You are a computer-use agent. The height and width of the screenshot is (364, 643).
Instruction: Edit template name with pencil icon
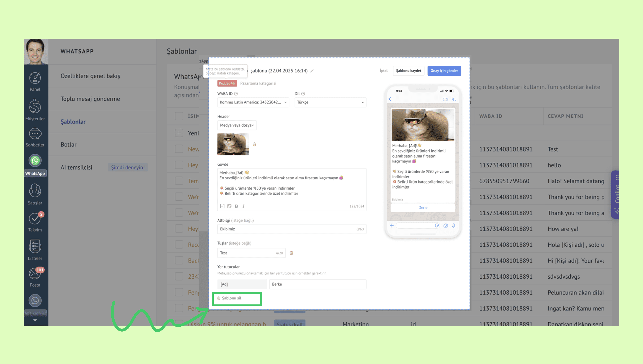312,71
